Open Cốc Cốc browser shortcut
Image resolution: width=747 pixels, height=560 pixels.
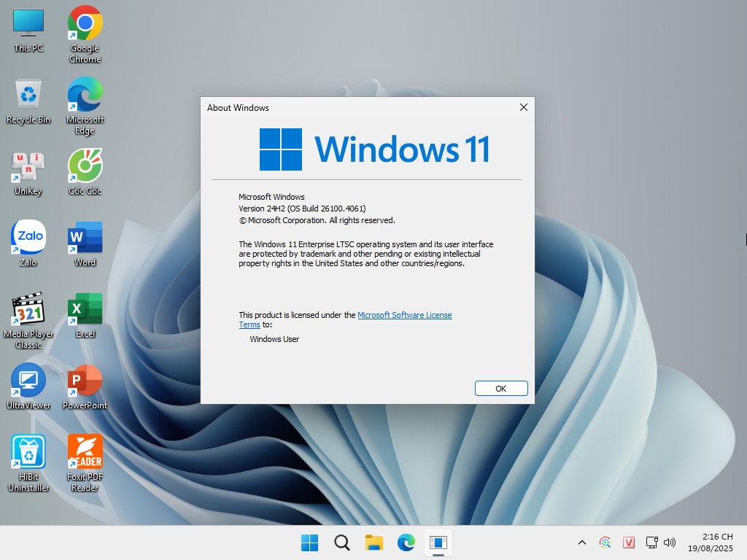coord(85,172)
